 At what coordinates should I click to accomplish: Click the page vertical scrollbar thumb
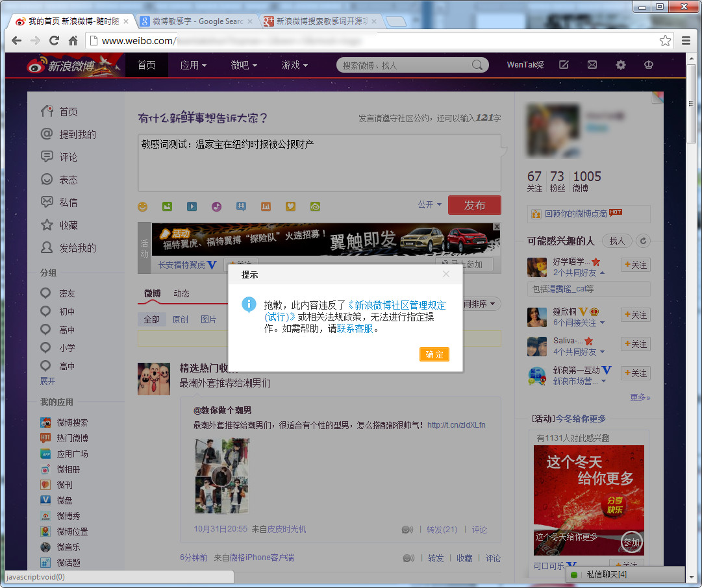click(x=691, y=104)
